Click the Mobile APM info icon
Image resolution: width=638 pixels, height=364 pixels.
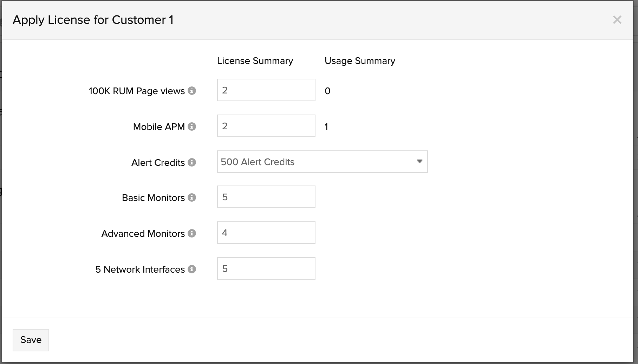[x=191, y=126]
